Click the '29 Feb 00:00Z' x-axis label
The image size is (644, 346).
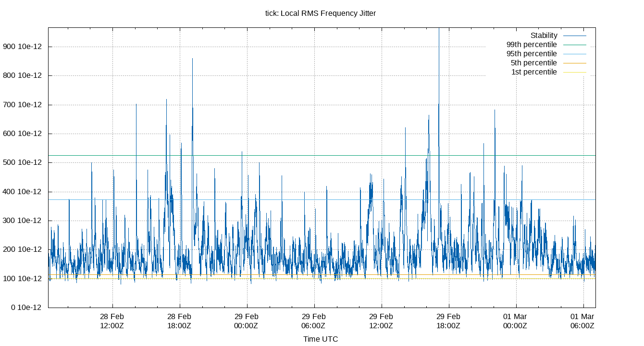(x=247, y=321)
